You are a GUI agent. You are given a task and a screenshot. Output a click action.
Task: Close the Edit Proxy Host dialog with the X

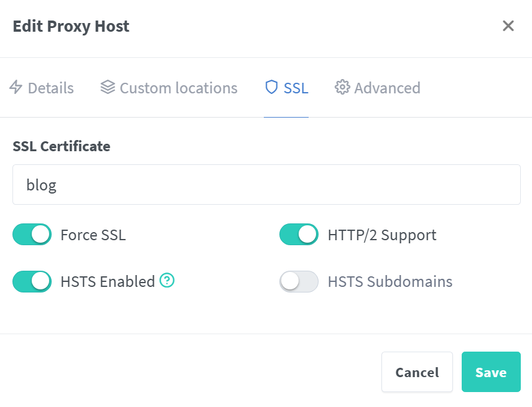point(508,26)
